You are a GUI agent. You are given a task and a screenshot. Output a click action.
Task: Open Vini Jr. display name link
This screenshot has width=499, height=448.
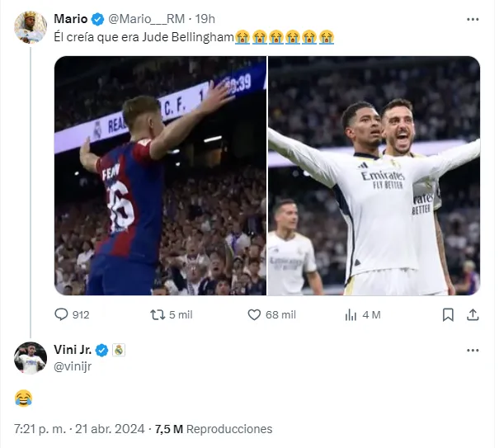pos(71,350)
